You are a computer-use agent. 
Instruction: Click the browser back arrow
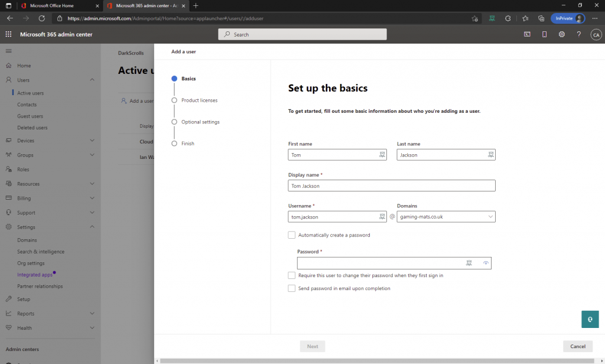tap(10, 18)
